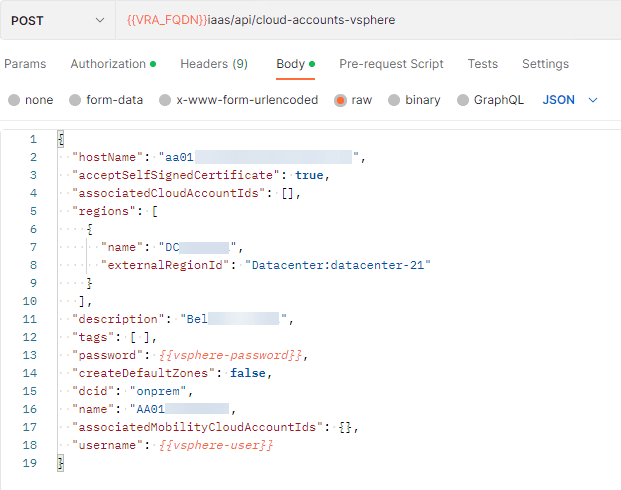This screenshot has width=621, height=490.
Task: Select the none body type radio
Action: 15,100
